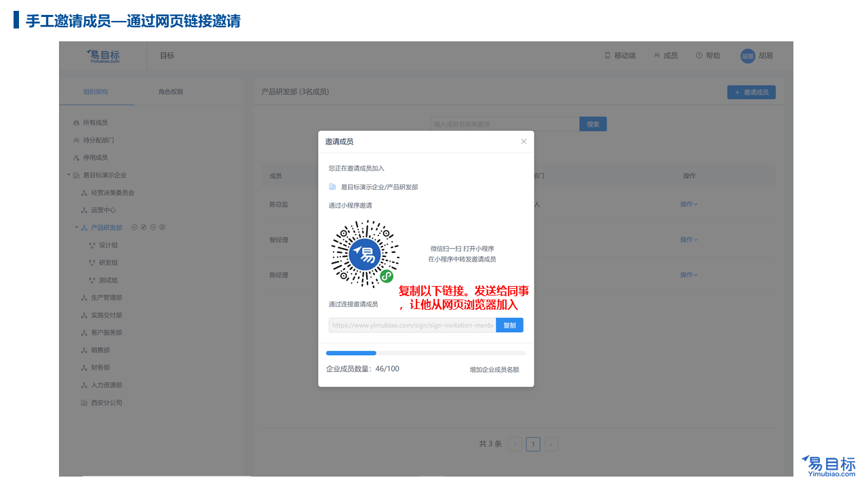Click the 待分配部门 people icon
This screenshot has height=488, width=868.
(76, 140)
